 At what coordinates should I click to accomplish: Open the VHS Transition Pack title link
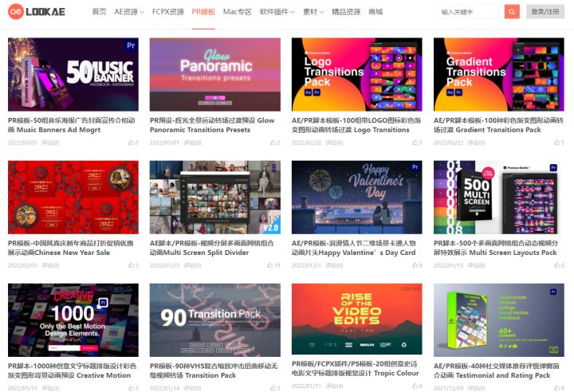pyautogui.click(x=214, y=370)
